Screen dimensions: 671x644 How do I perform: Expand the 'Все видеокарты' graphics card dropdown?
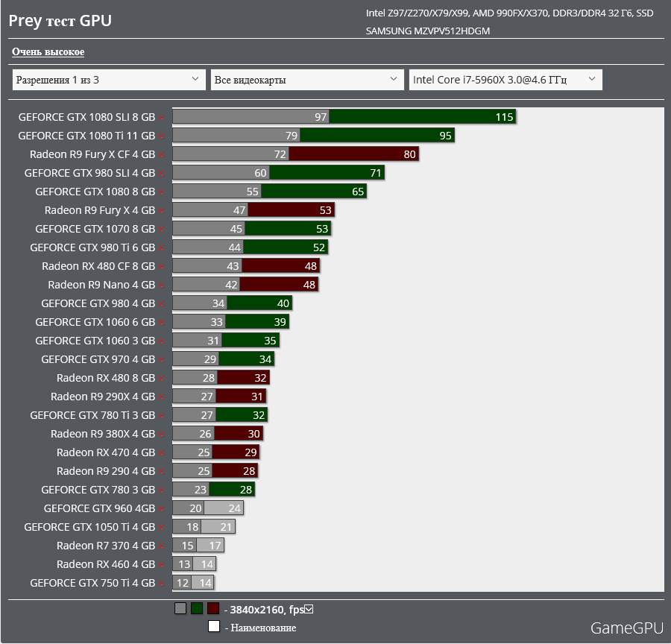click(x=306, y=80)
